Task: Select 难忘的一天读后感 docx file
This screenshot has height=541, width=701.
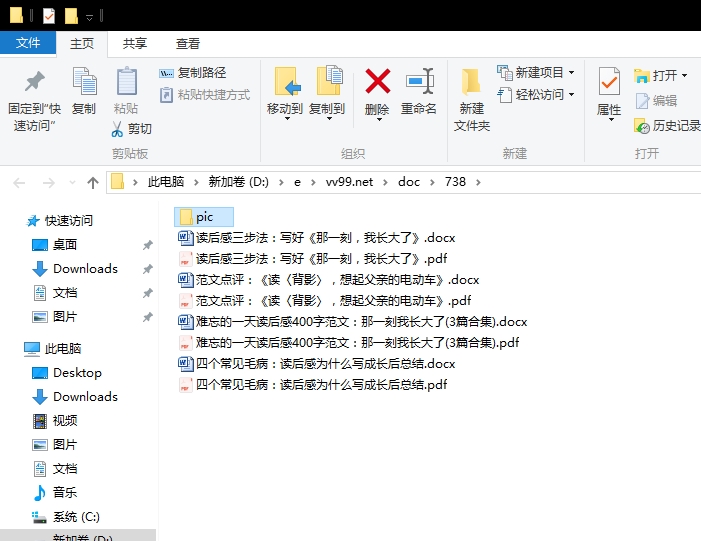Action: coord(353,322)
